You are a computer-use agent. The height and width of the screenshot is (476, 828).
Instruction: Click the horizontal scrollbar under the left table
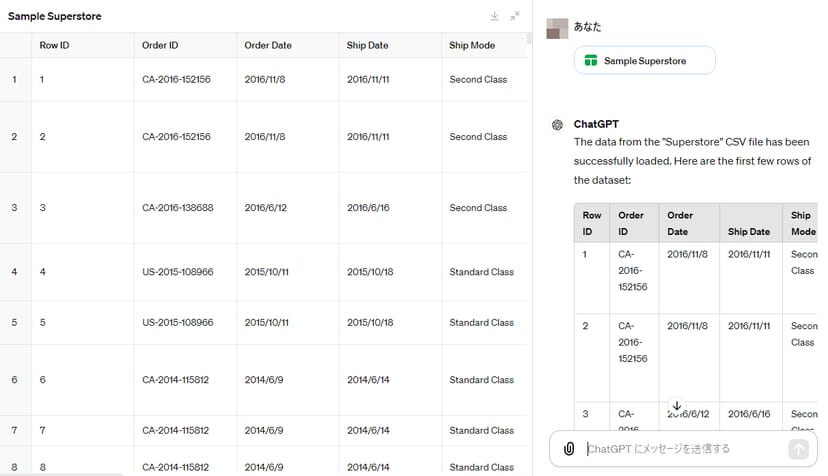(62, 473)
